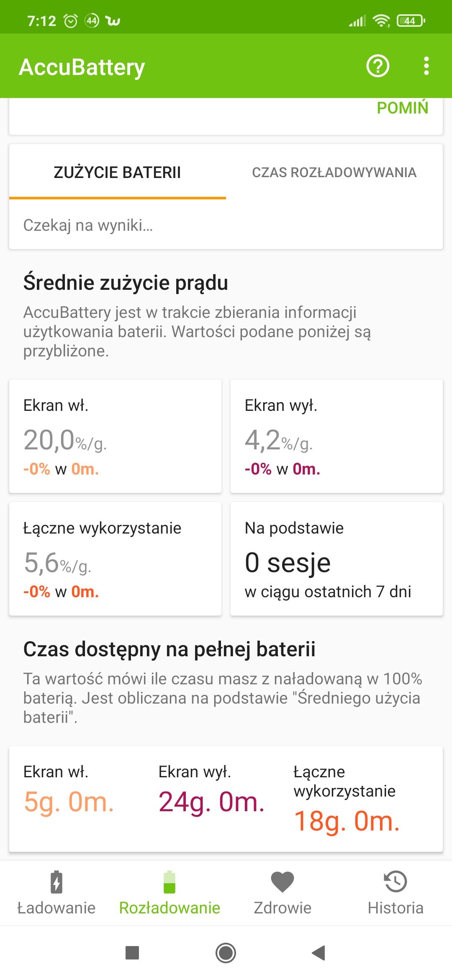Open the Ekran wł. usage card

pos(115,436)
